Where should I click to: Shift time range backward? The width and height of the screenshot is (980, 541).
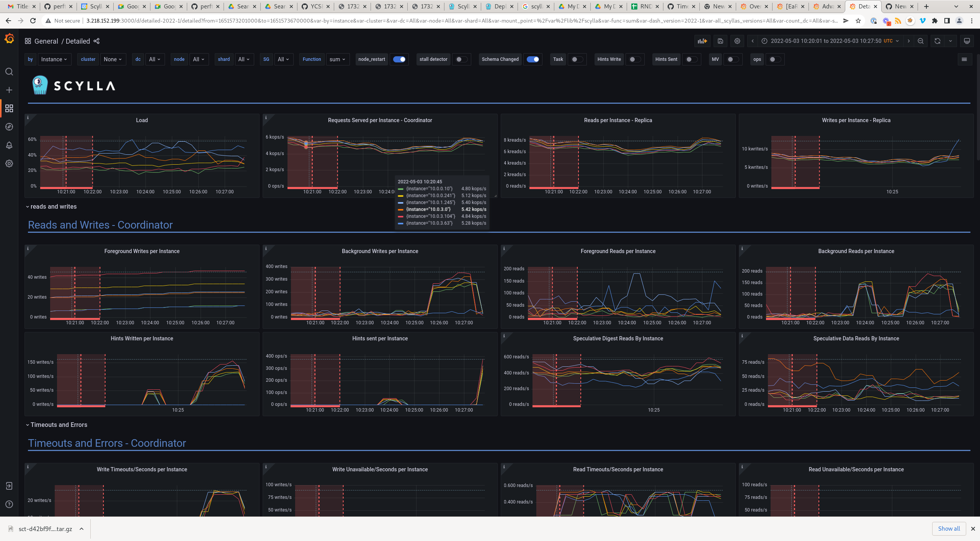pyautogui.click(x=753, y=41)
